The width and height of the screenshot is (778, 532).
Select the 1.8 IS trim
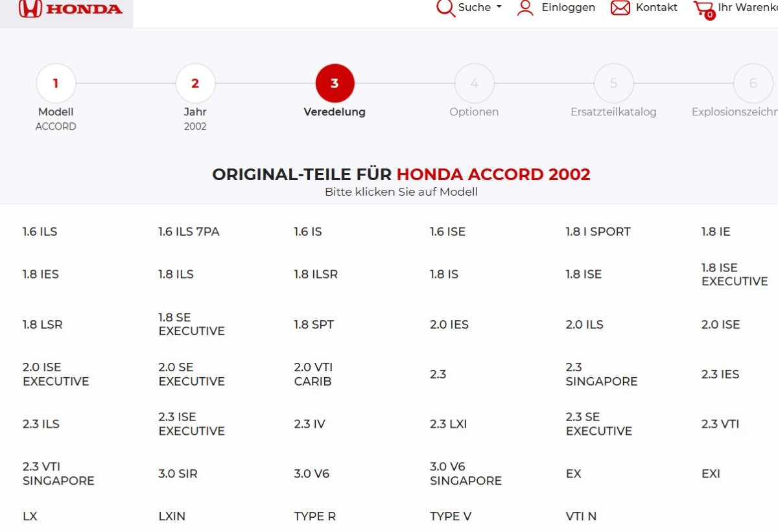444,274
